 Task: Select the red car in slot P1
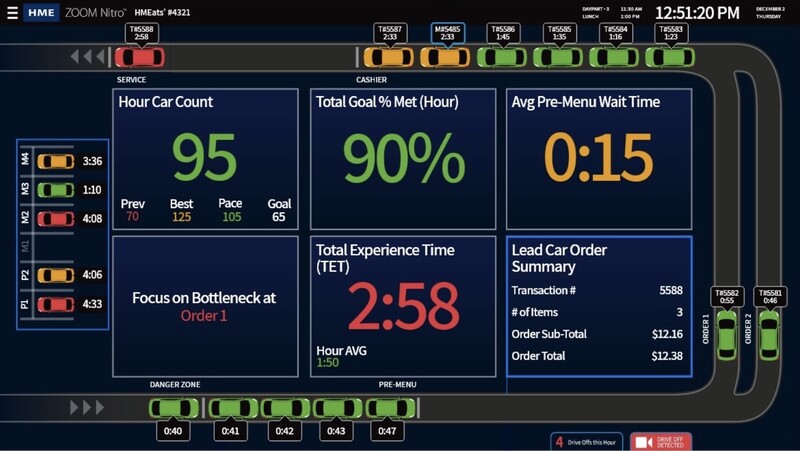pyautogui.click(x=56, y=304)
